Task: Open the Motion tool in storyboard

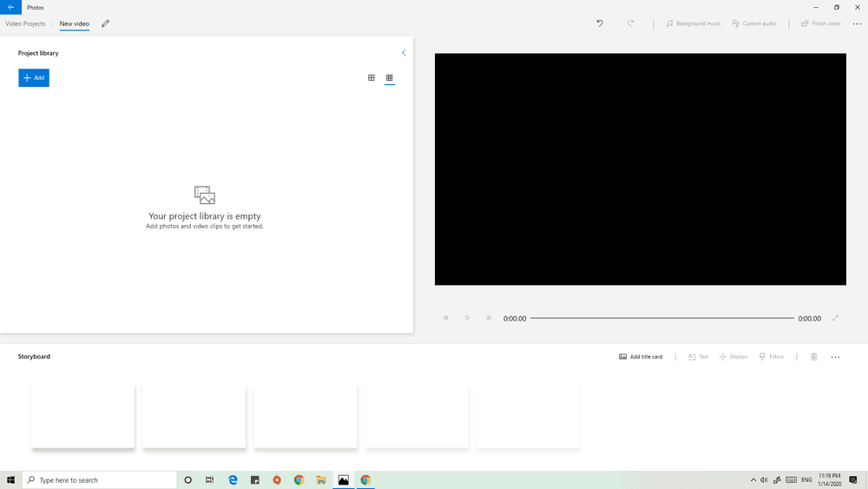Action: pyautogui.click(x=733, y=357)
